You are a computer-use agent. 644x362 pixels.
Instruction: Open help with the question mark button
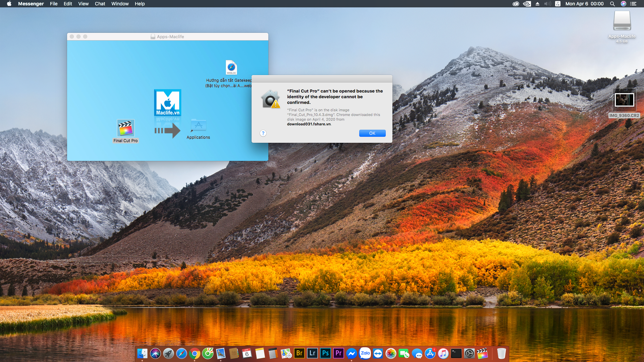click(263, 133)
